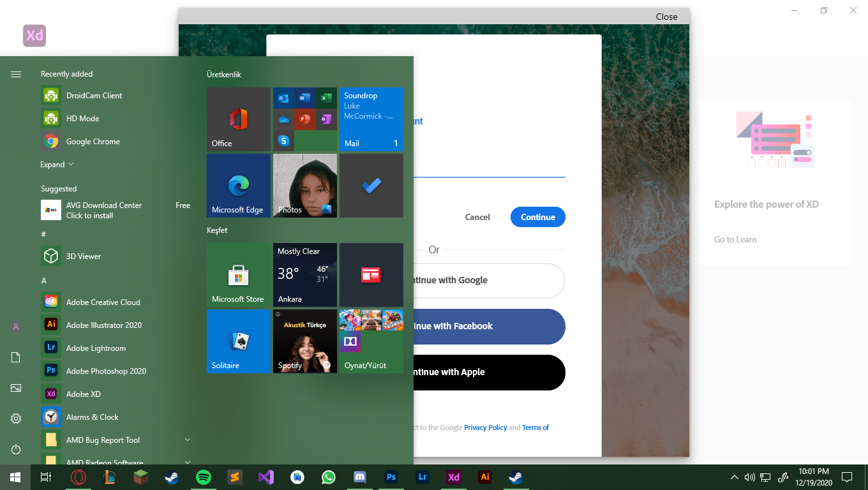
Task: Expand the Start menu hamburger navigation
Action: click(16, 75)
